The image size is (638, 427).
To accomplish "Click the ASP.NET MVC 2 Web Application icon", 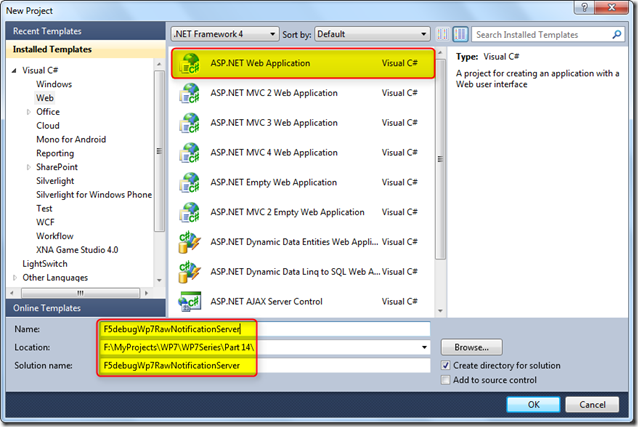I will pyautogui.click(x=190, y=93).
